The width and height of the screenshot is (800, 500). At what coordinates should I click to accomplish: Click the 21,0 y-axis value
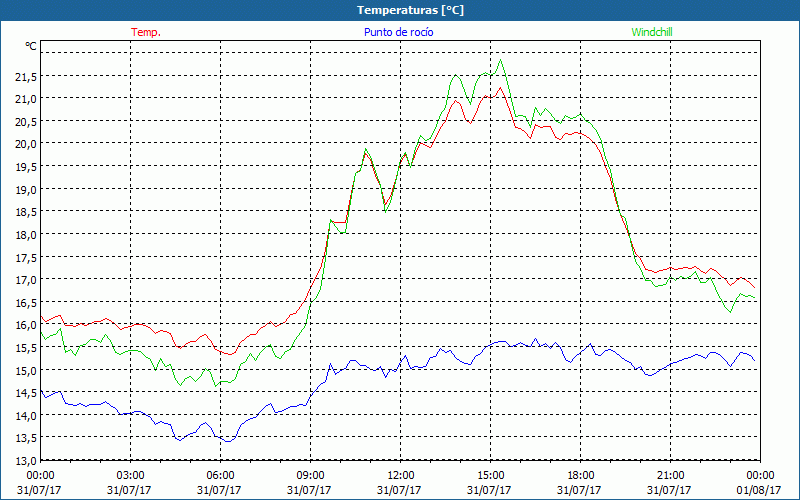coord(26,98)
